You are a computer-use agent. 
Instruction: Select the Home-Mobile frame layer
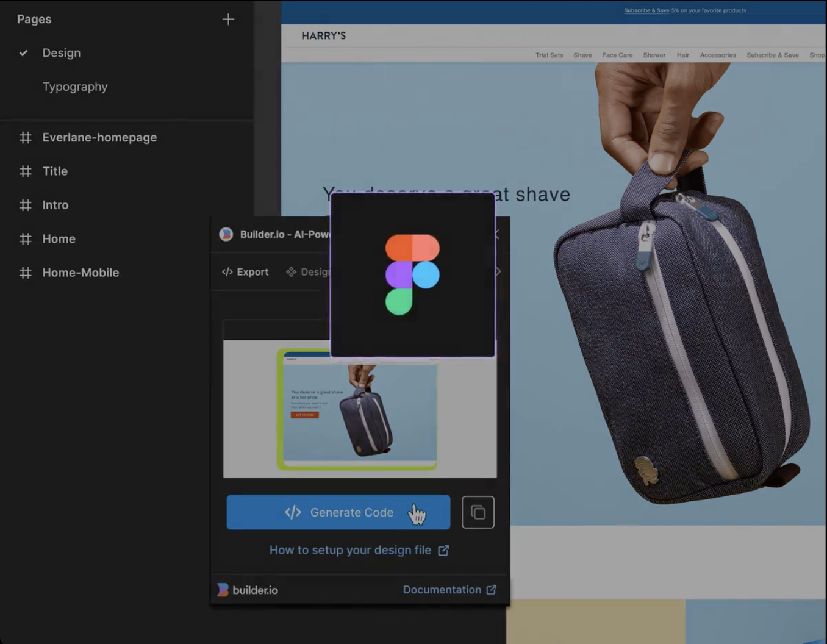click(x=81, y=273)
